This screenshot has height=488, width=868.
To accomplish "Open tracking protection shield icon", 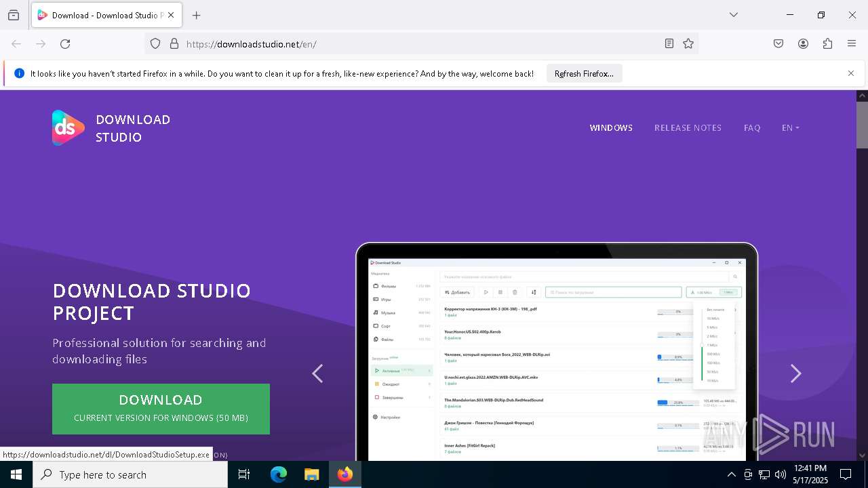I will pyautogui.click(x=155, y=43).
